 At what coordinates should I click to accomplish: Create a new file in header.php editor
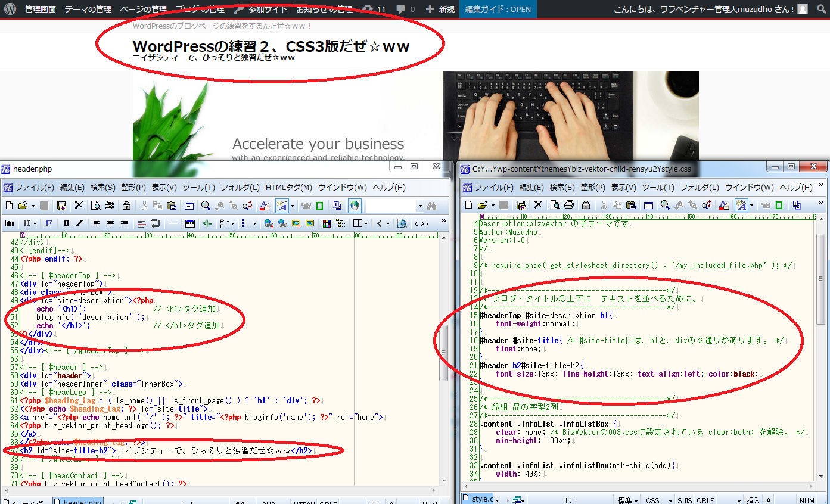point(9,206)
